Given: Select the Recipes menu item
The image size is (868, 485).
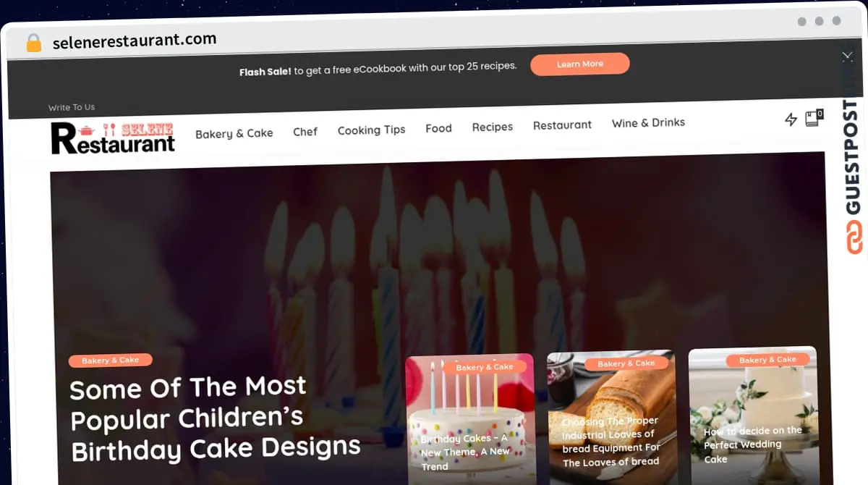Looking at the screenshot, I should (x=493, y=127).
